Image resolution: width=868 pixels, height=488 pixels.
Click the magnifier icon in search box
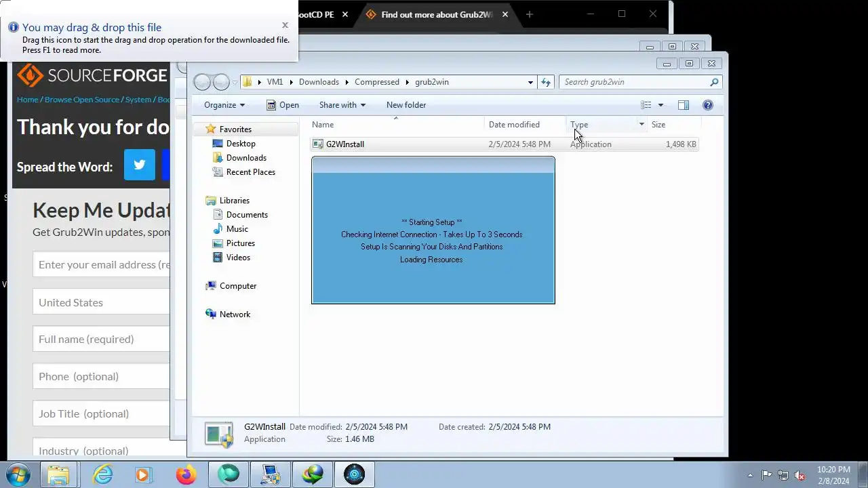click(714, 82)
